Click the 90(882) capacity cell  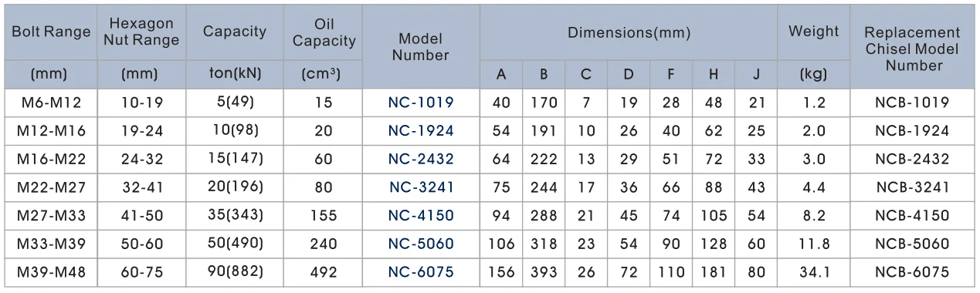[235, 271]
